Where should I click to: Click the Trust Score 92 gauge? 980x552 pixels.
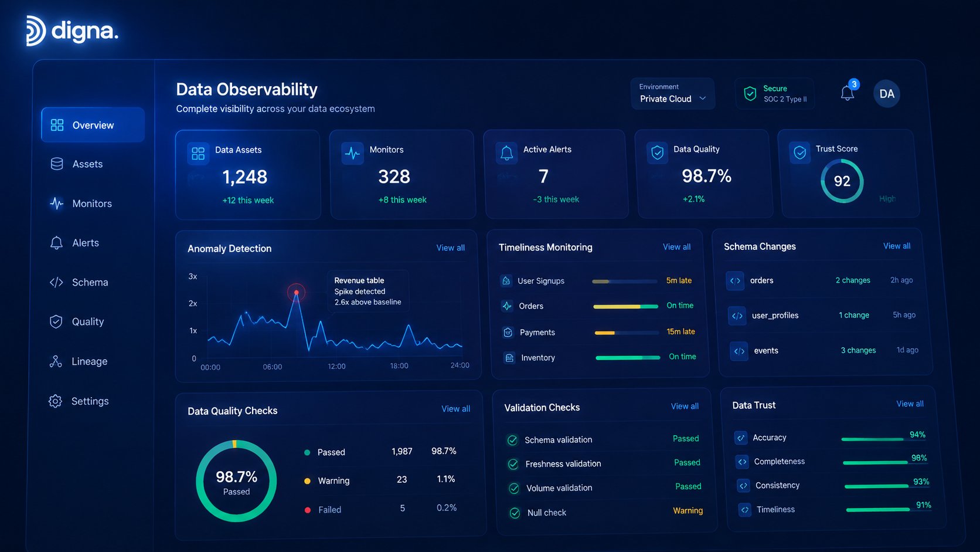click(842, 181)
